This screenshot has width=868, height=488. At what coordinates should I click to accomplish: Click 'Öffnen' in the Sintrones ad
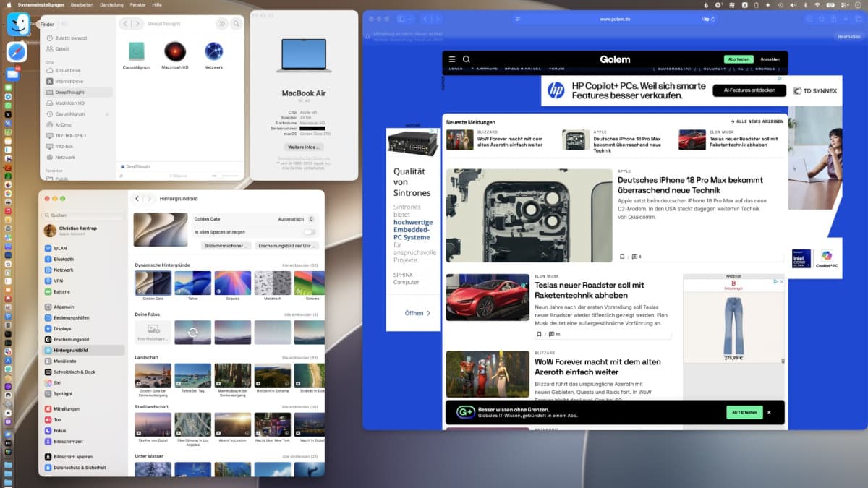click(x=417, y=313)
